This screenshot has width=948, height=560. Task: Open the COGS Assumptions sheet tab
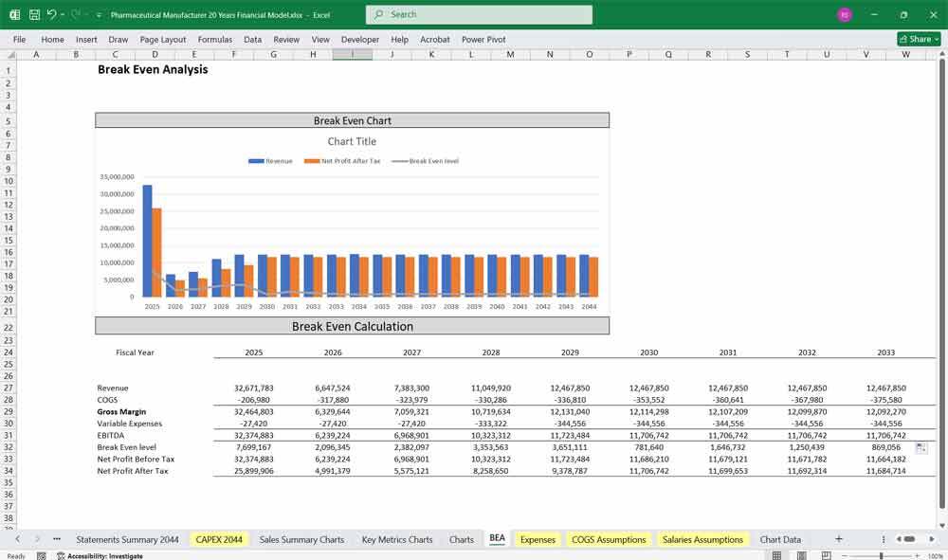coord(610,538)
